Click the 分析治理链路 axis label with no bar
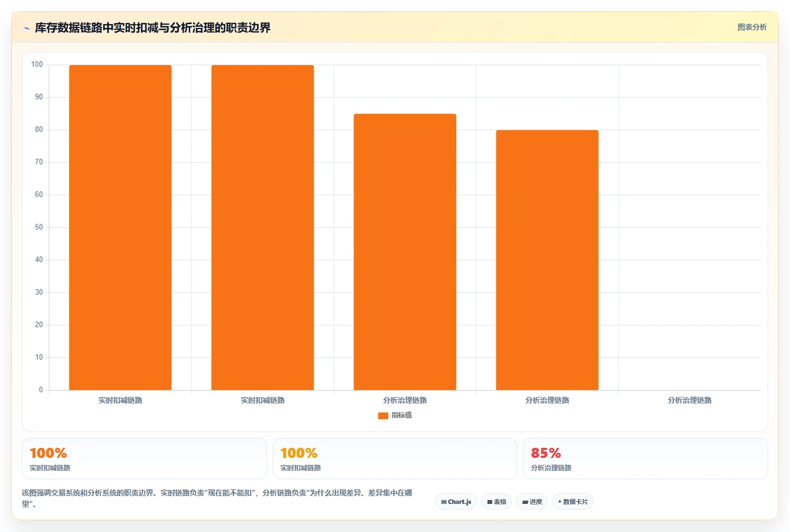The image size is (790, 532). click(690, 401)
